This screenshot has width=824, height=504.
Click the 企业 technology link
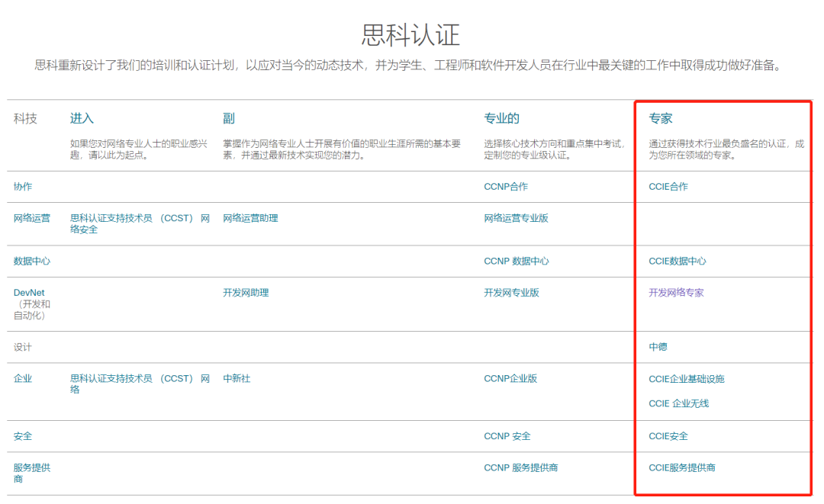(x=23, y=378)
